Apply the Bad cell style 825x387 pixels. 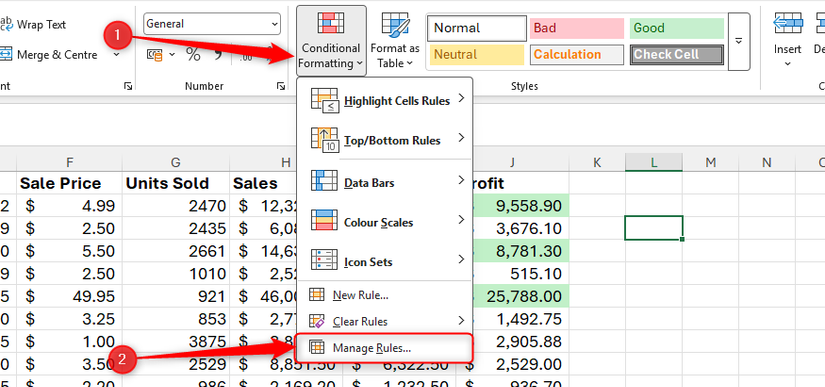(x=577, y=28)
